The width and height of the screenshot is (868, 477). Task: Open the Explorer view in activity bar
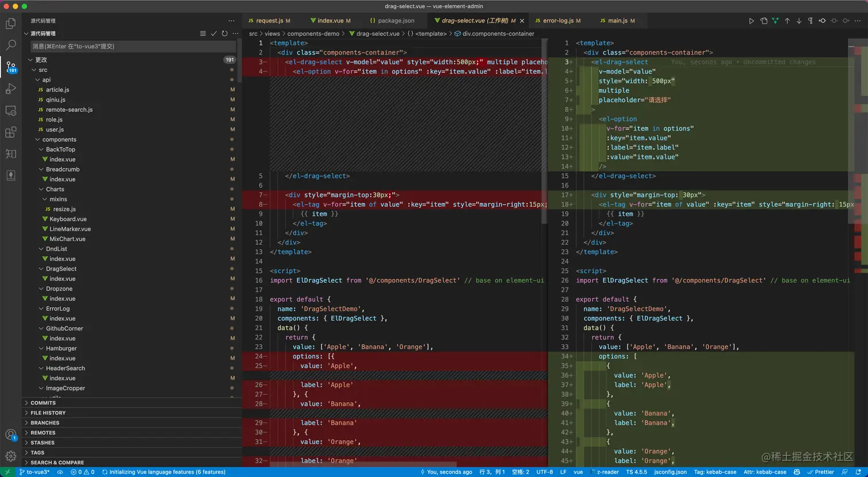tap(10, 24)
